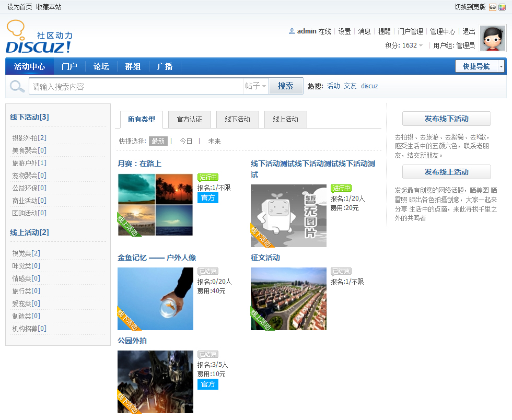The width and height of the screenshot is (512, 420).
Task: Click the admin user avatar image
Action: tap(492, 39)
